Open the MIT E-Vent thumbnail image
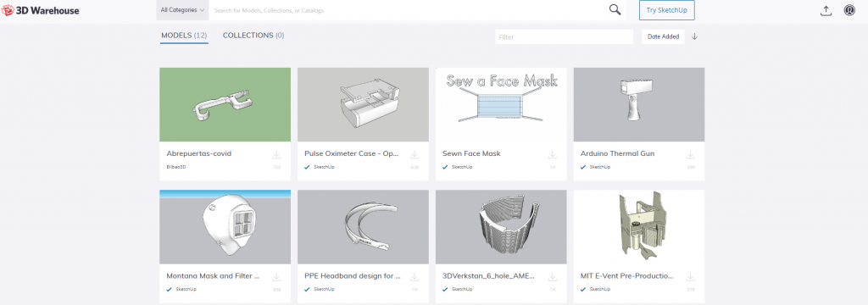The image size is (868, 305). click(639, 227)
